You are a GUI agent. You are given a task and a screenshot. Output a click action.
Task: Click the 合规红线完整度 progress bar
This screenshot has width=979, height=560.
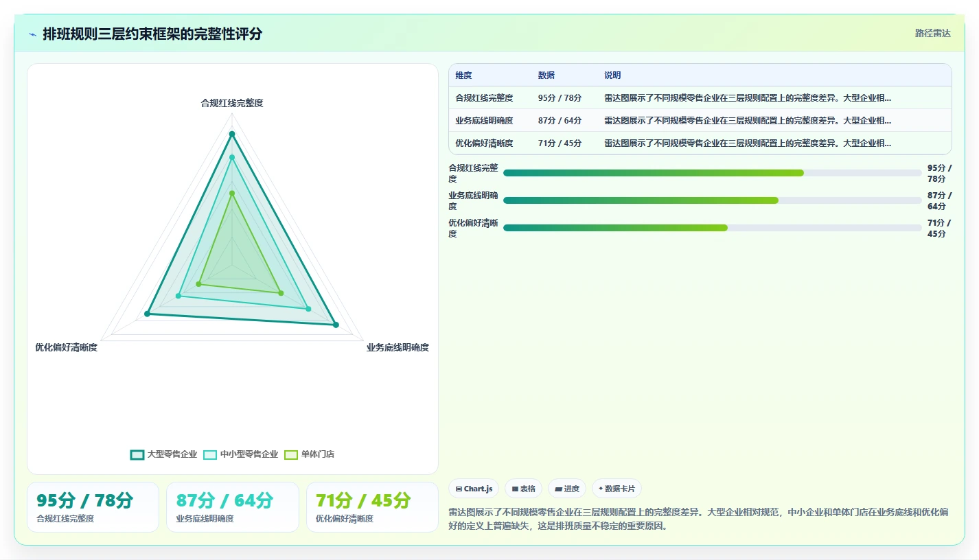[712, 173]
